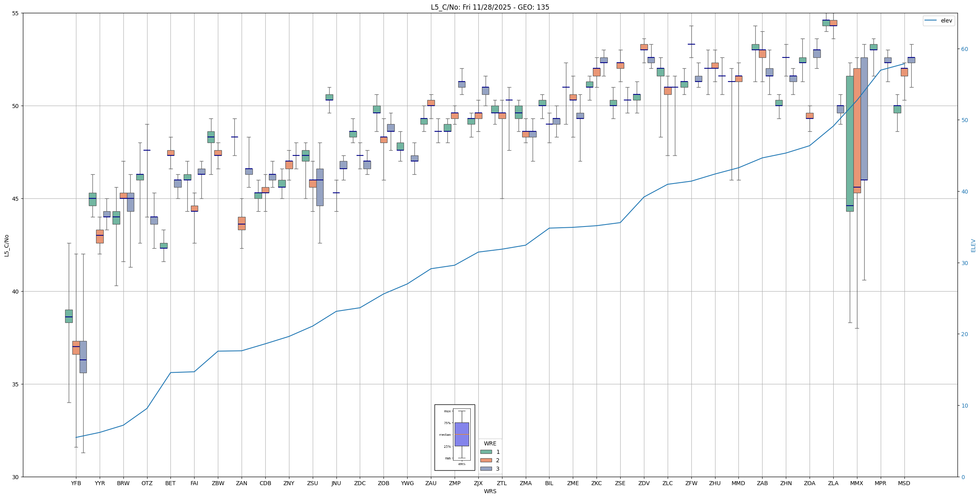Click the WRS x-axis title

point(490,491)
